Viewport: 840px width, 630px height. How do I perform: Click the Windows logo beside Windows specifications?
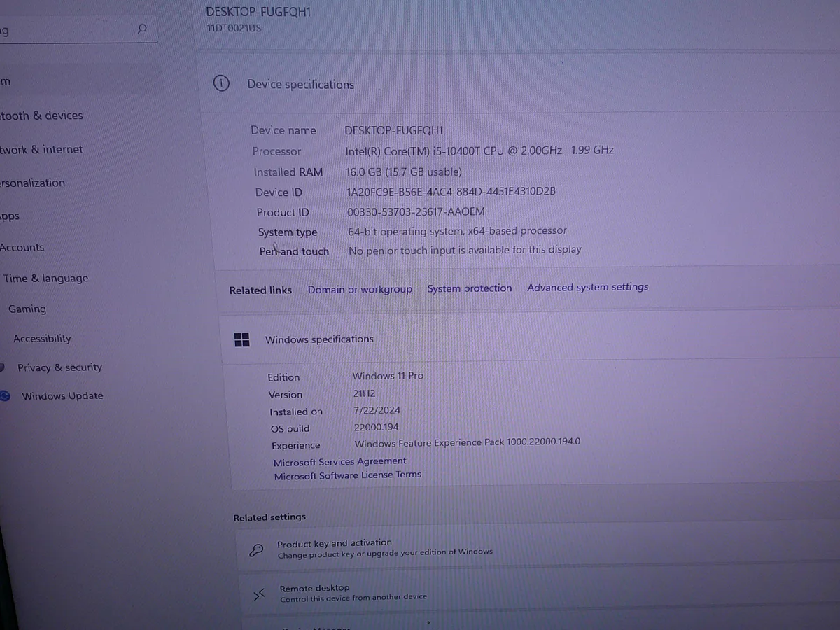pos(241,339)
